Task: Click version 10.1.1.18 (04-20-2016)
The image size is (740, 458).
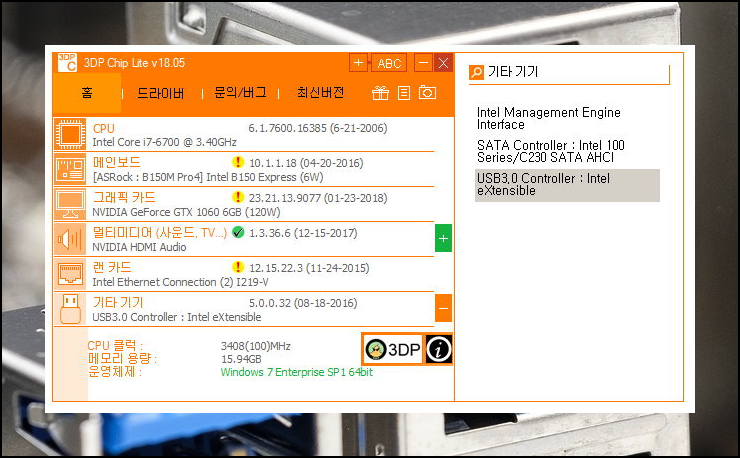Action: point(306,163)
